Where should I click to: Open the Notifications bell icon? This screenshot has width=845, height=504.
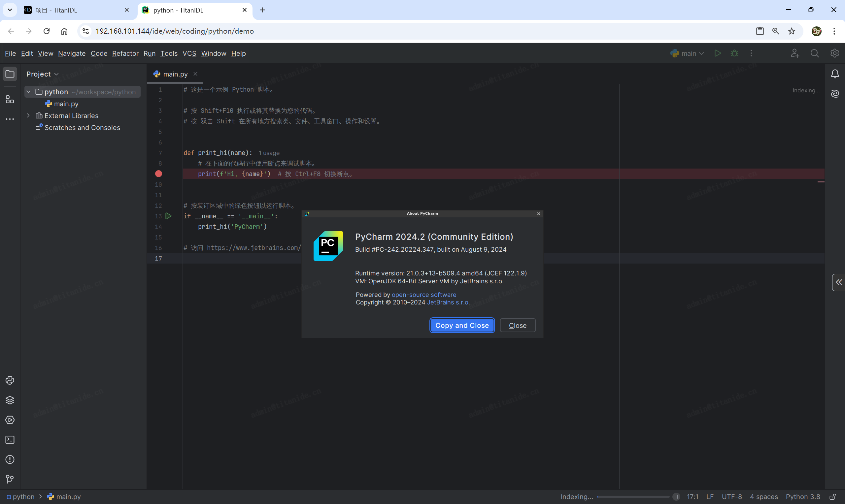pos(835,74)
